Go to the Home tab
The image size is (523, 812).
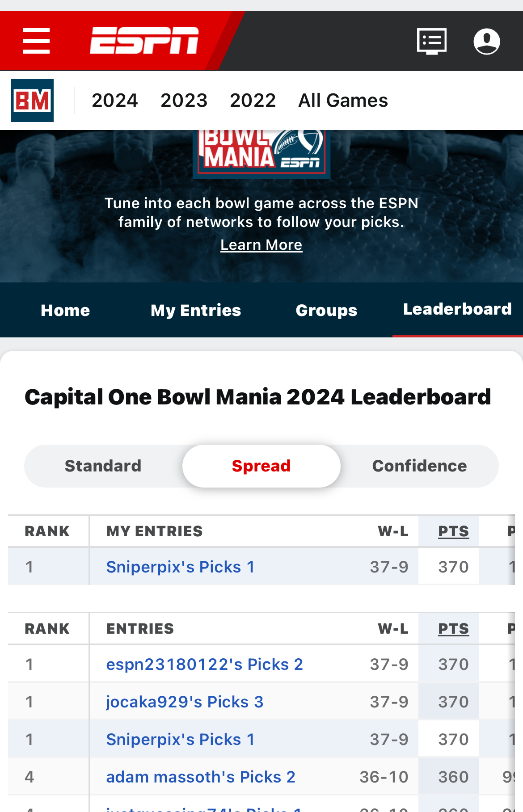coord(65,311)
